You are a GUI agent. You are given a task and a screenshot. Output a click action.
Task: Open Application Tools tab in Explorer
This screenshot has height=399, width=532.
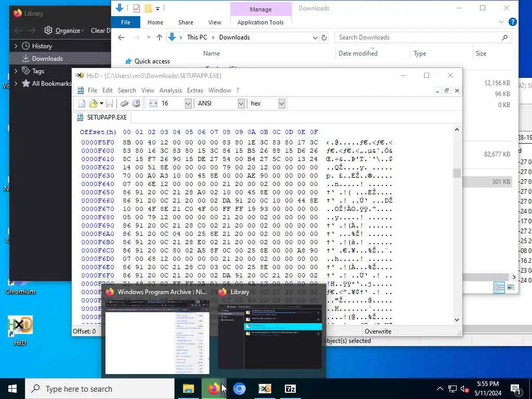click(261, 22)
